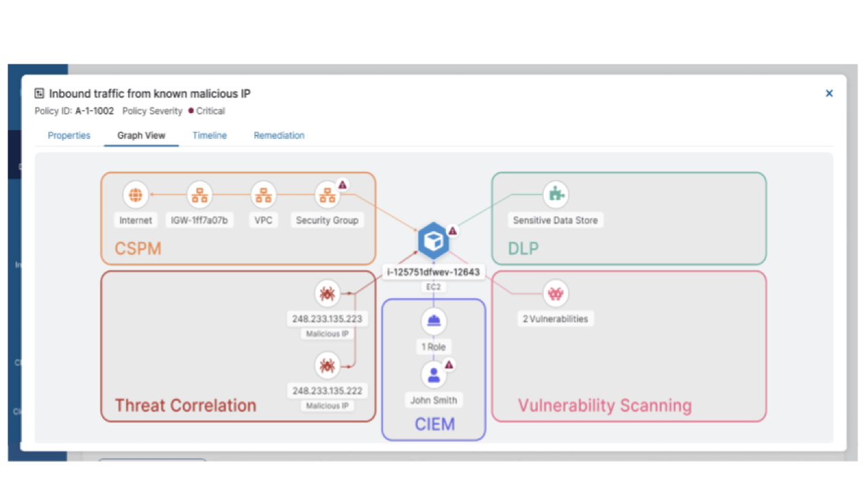Click the VPC network node icon

pyautogui.click(x=263, y=195)
